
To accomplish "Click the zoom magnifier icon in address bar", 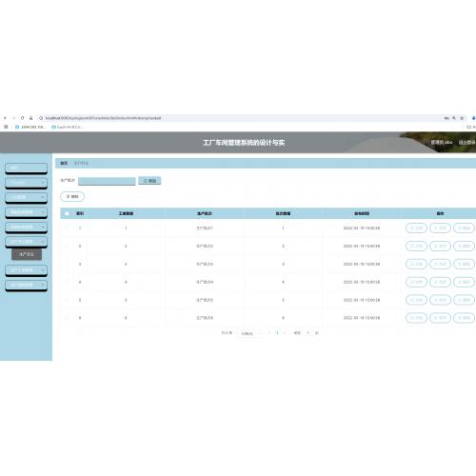I will (454, 118).
